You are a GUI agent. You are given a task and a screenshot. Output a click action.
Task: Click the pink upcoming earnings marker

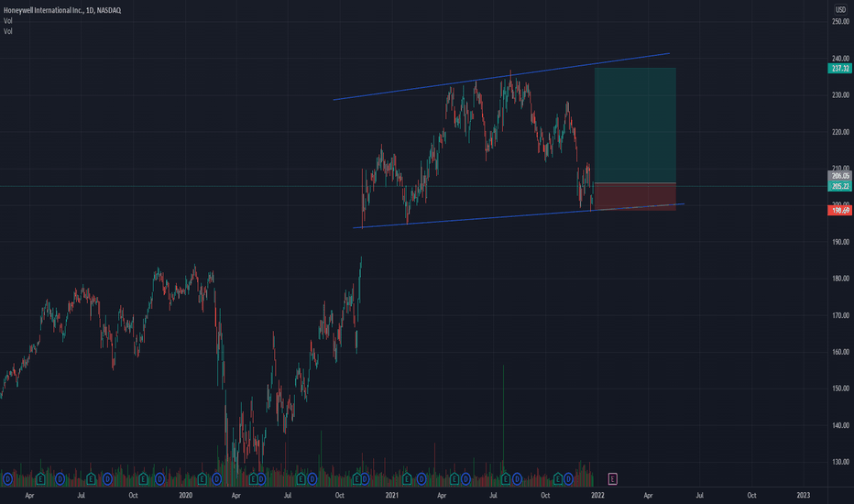coord(612,479)
